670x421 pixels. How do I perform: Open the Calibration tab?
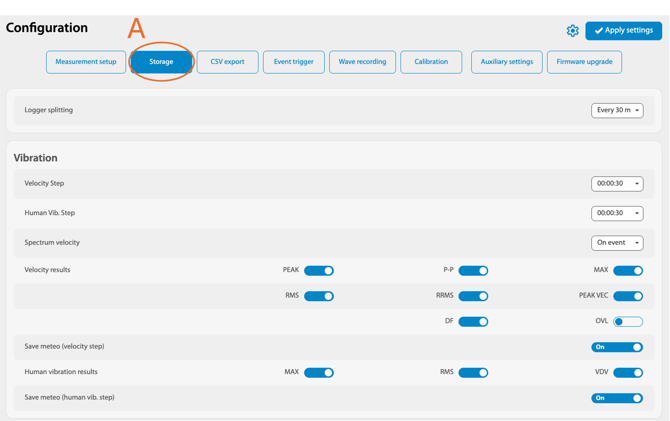[x=431, y=62]
